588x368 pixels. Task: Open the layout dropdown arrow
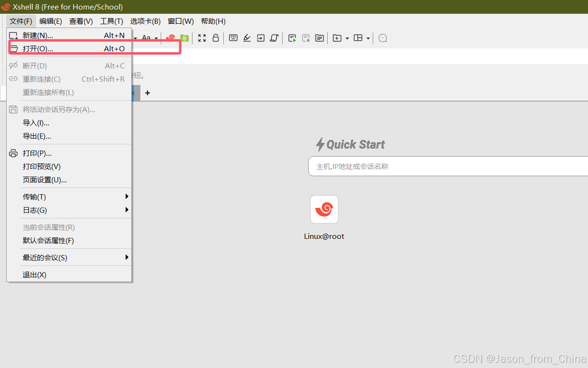368,38
